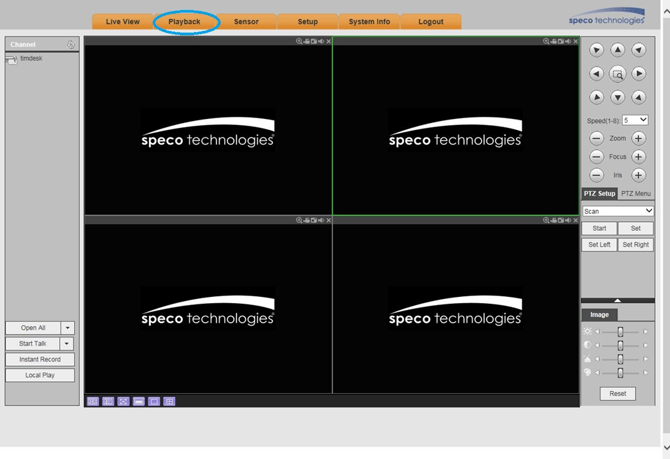
Task: Click the brightness slider right arrow
Action: tap(645, 332)
